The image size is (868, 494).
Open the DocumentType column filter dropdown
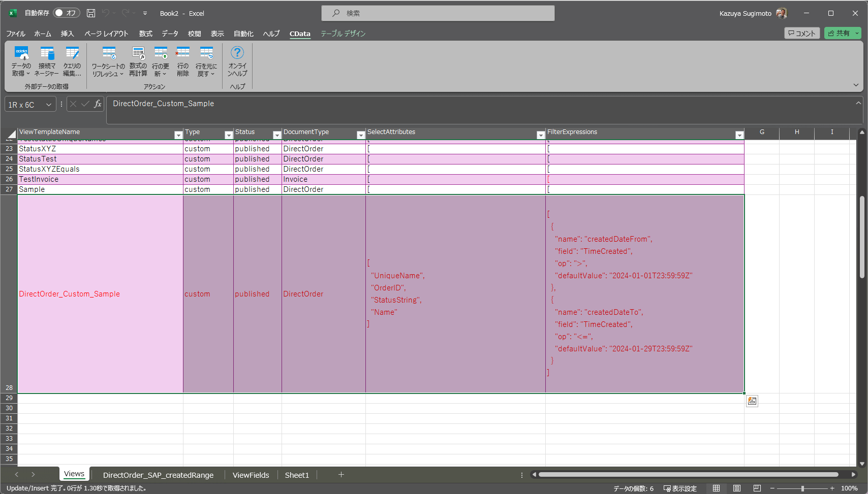(361, 135)
